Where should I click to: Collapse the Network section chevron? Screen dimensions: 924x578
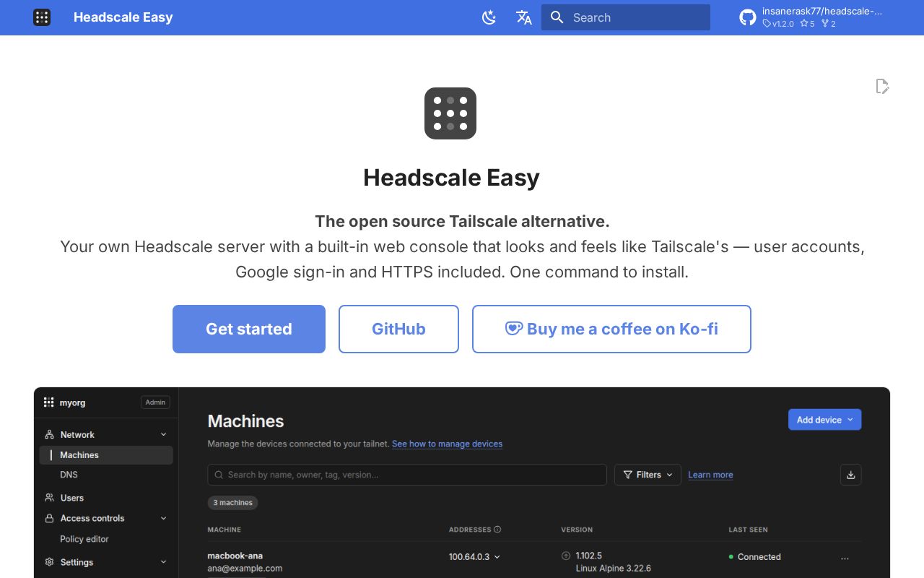tap(164, 434)
